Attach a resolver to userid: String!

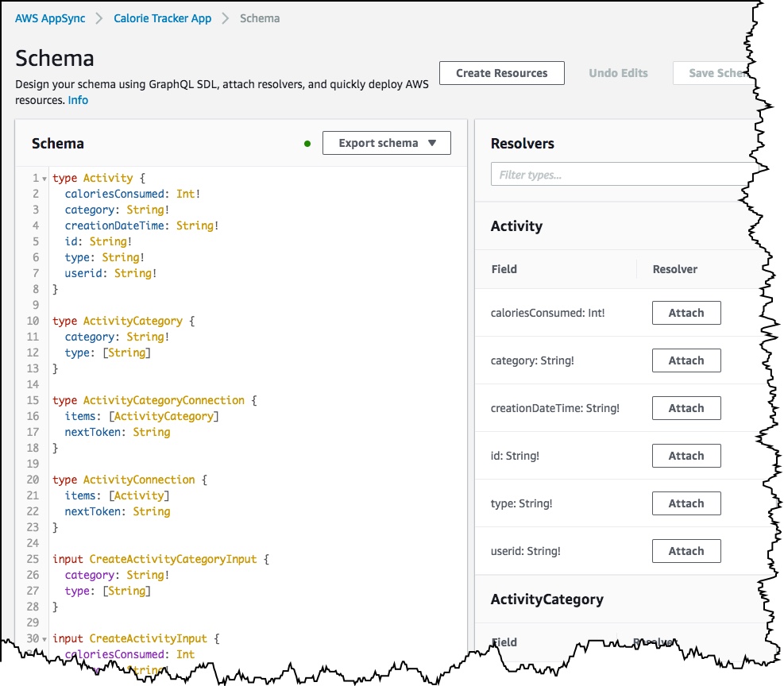coord(686,551)
